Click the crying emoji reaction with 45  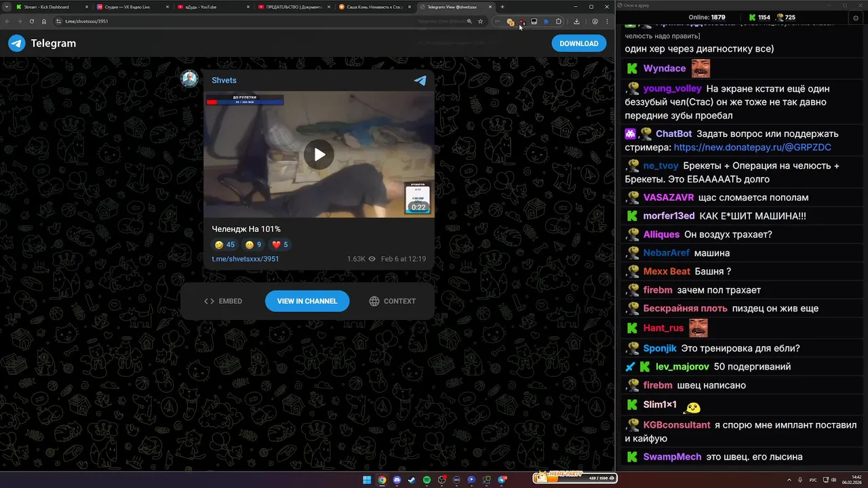click(224, 245)
